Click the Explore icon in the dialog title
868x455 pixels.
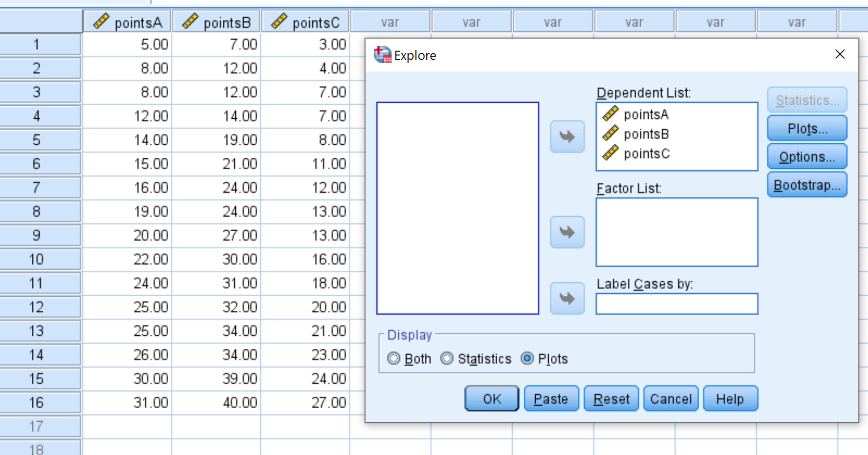point(382,54)
